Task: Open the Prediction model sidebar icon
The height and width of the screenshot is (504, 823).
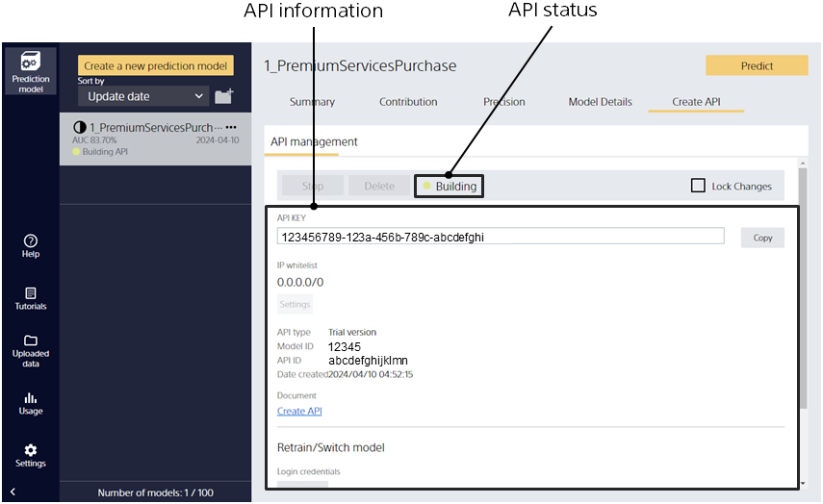Action: pos(31,71)
